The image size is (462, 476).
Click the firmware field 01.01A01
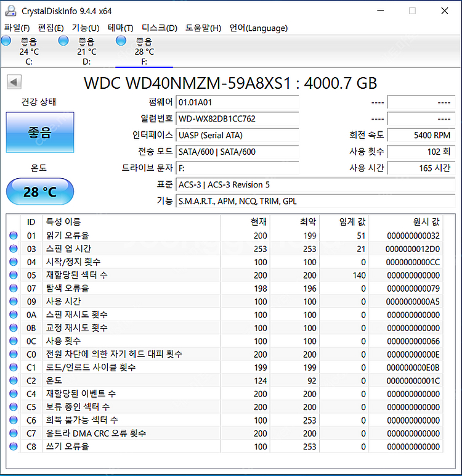point(238,102)
